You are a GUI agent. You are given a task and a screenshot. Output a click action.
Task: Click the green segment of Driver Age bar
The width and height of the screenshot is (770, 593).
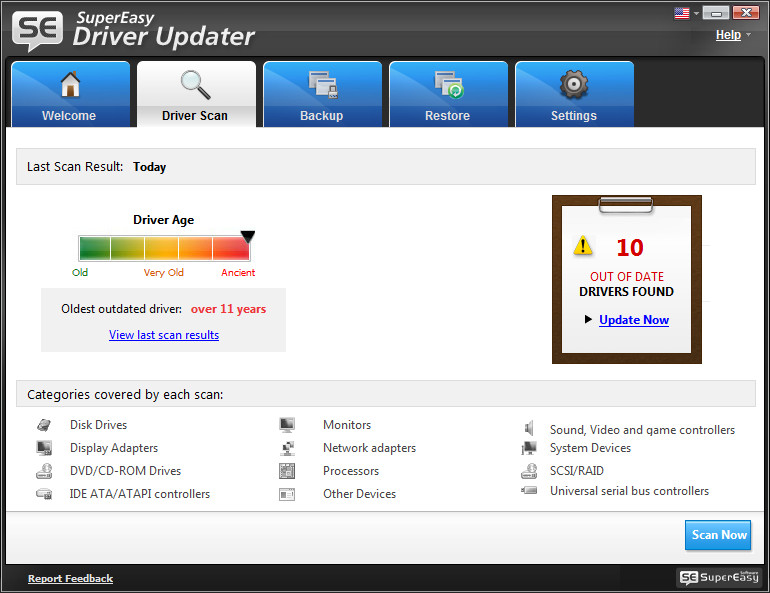[95, 248]
